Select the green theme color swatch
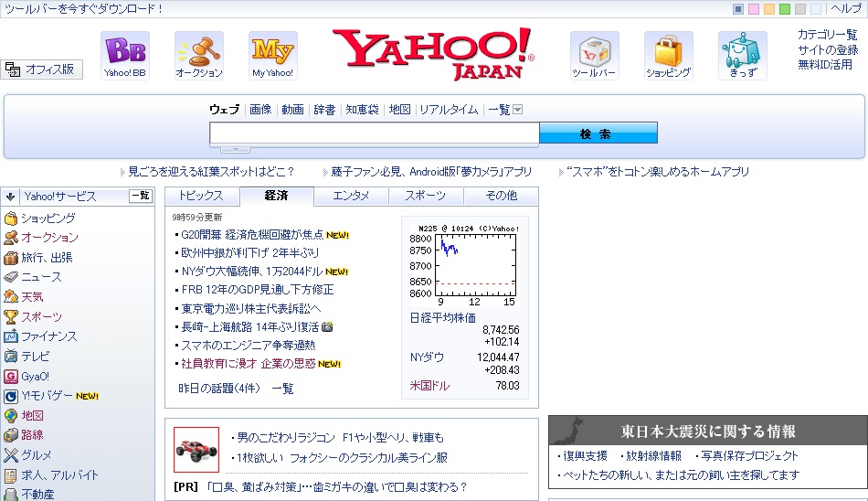 tap(785, 9)
